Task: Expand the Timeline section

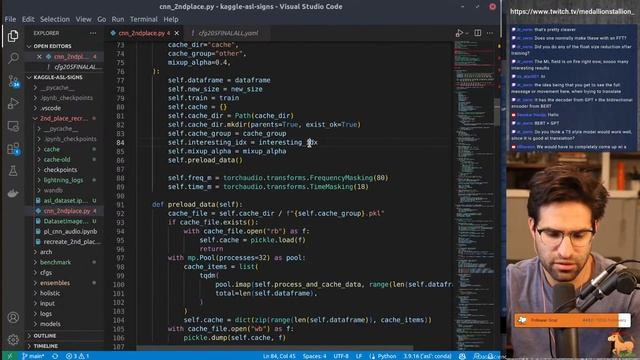Action: coord(46,346)
